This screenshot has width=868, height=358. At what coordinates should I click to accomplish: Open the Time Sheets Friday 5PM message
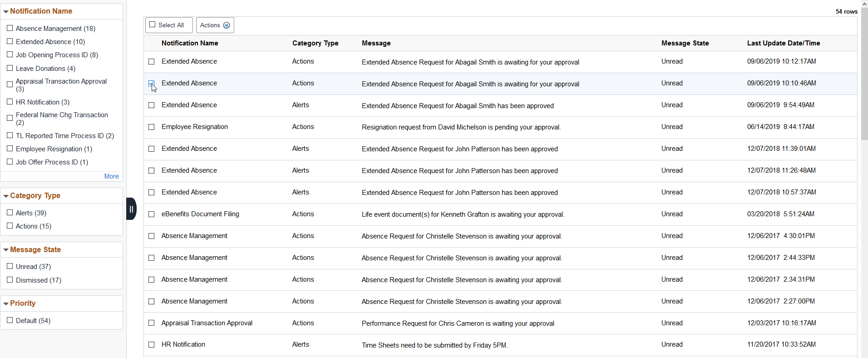[434, 345]
